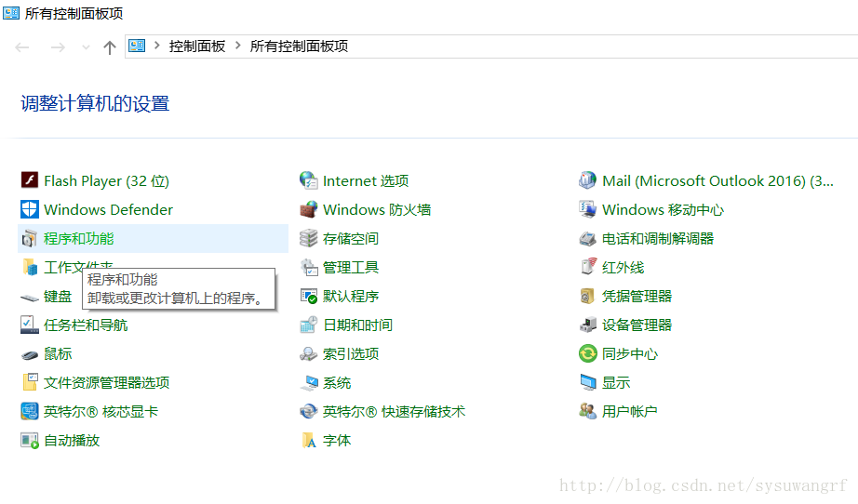The image size is (858, 504).
Task: Open the 凭据管理器 link
Action: point(637,297)
